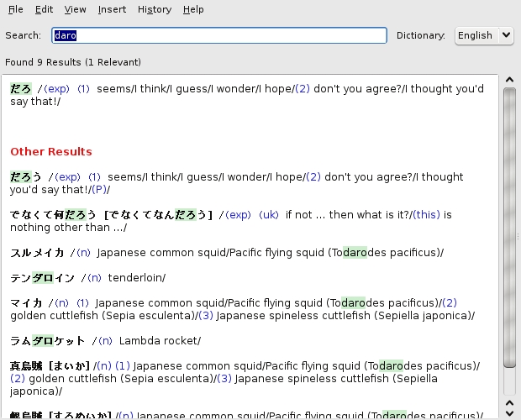Image resolution: width=521 pixels, height=420 pixels.
Task: Select the スルメイカ squid entry
Action: tap(39, 253)
